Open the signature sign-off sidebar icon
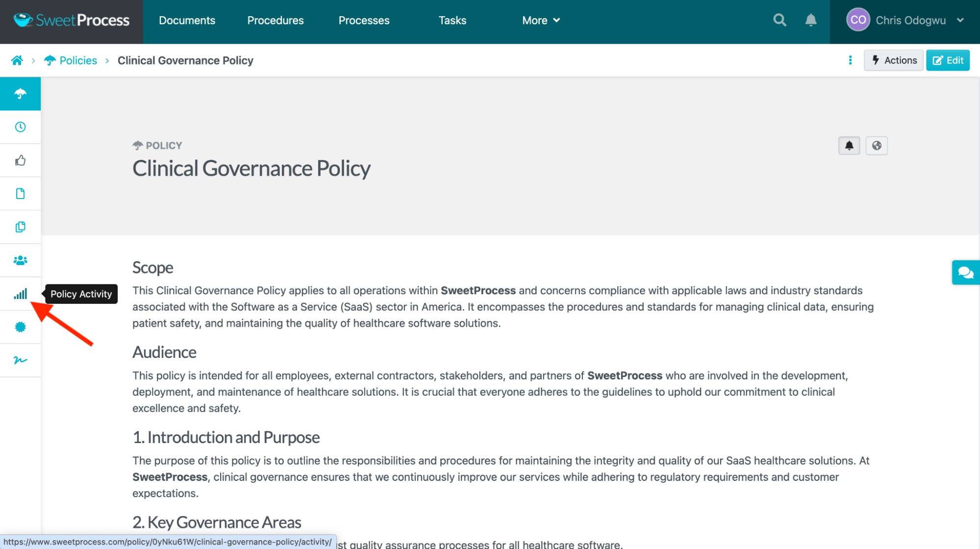This screenshot has height=549, width=980. [20, 360]
